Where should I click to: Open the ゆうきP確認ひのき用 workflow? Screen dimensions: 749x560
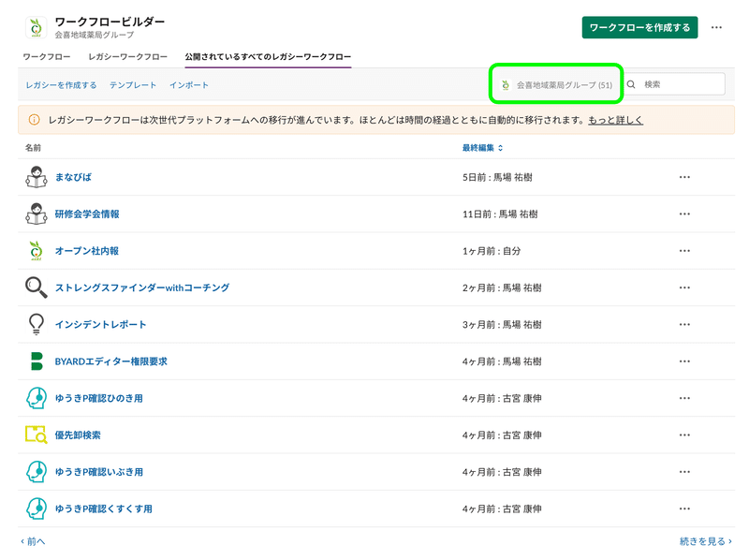point(98,398)
